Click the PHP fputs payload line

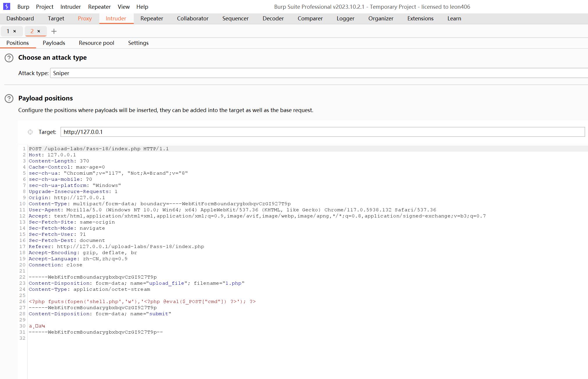[x=142, y=302]
